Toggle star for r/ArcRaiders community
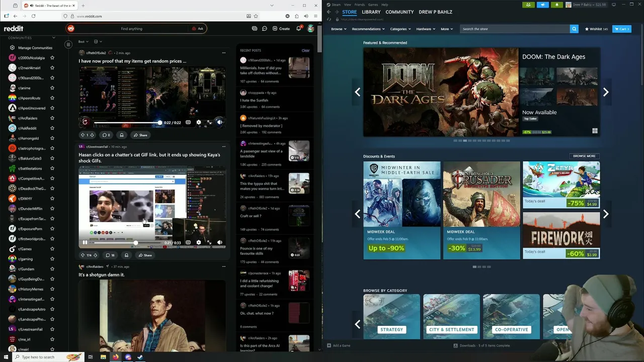This screenshot has width=644, height=362. (x=52, y=118)
